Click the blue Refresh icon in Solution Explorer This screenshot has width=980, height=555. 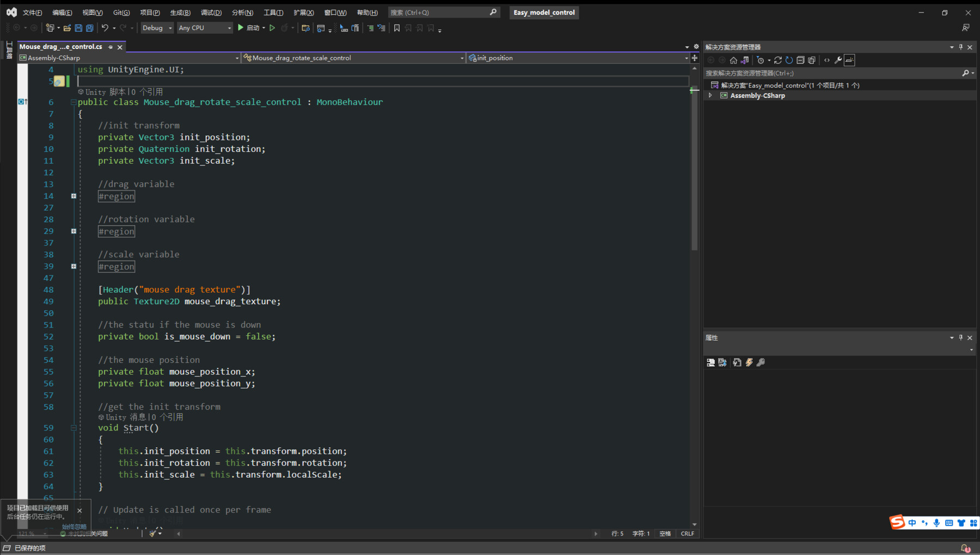[789, 60]
